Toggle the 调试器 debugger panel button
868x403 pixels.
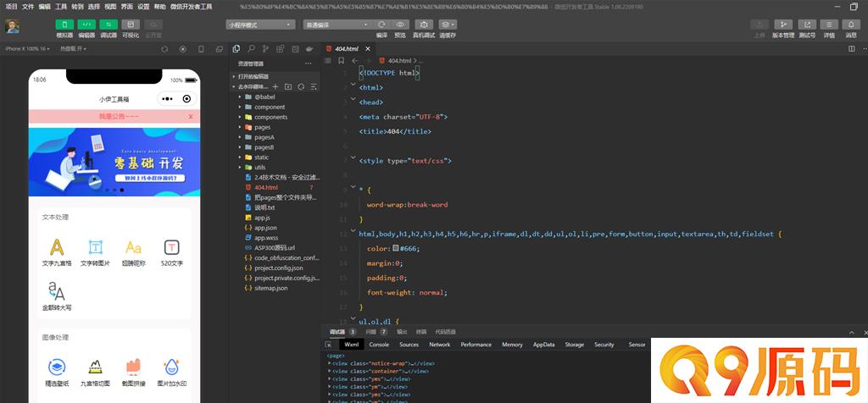108,25
